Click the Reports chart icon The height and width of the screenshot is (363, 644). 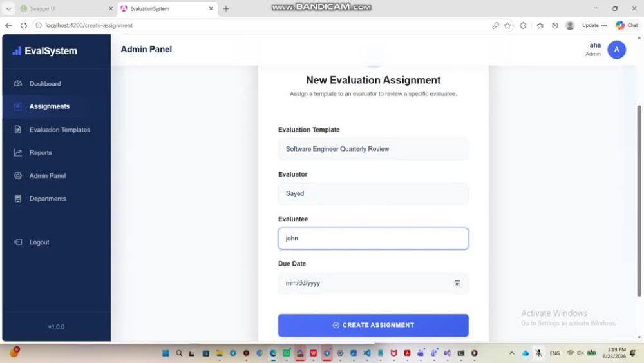tap(17, 153)
